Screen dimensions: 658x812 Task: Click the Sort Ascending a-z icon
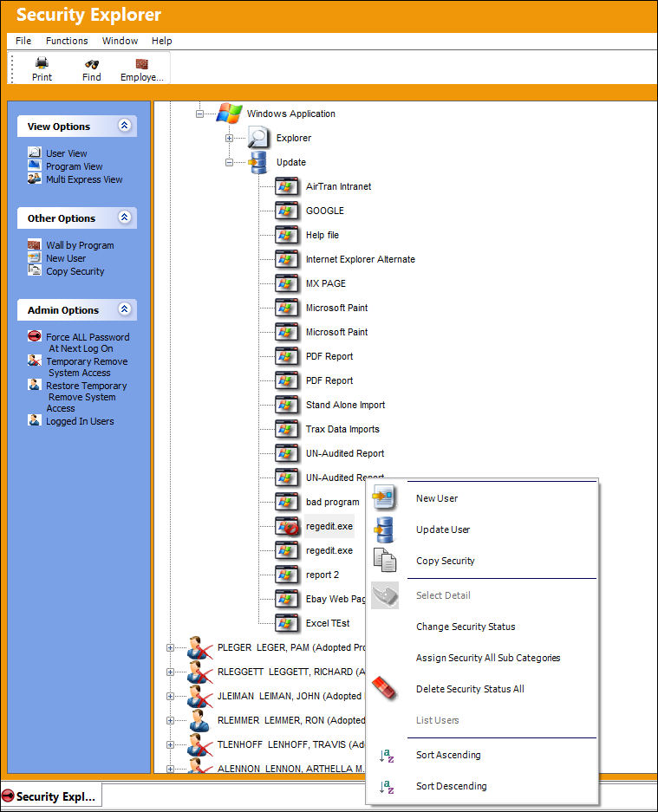tap(387, 756)
